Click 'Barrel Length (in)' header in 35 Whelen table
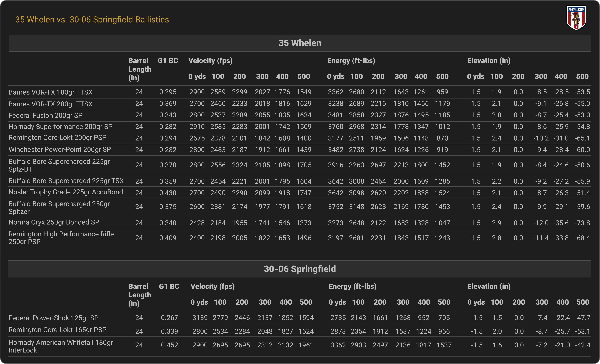600x364 pixels. pyautogui.click(x=140, y=69)
